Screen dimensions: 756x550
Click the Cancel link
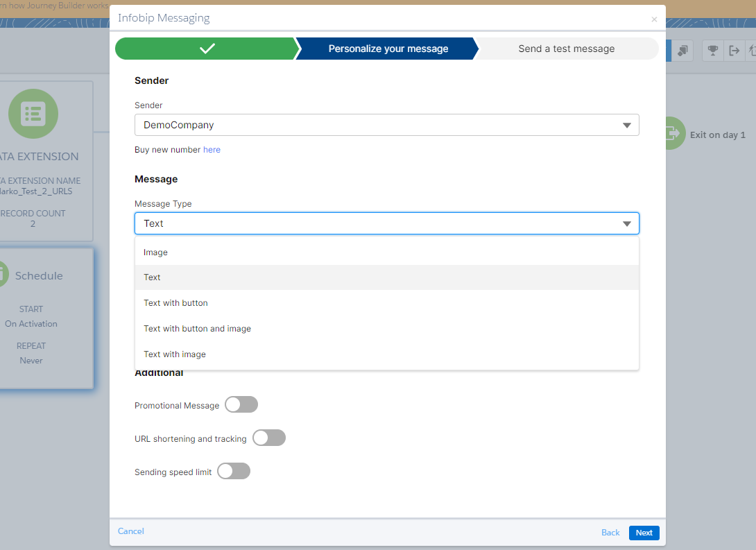[x=130, y=531]
